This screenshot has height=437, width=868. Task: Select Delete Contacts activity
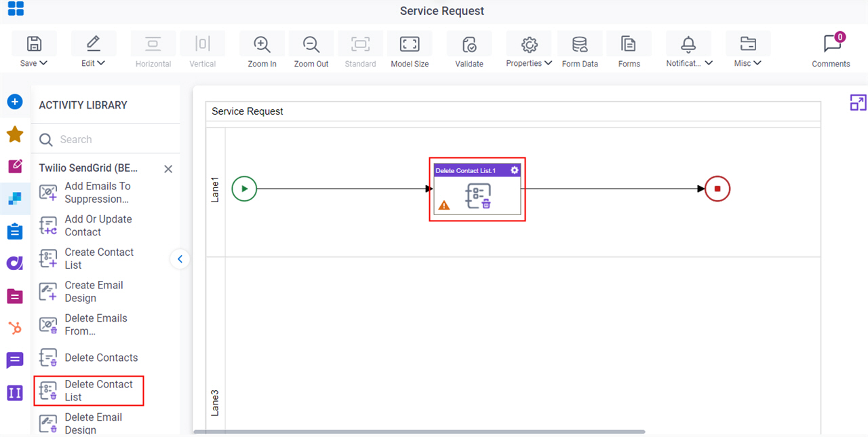(88, 358)
